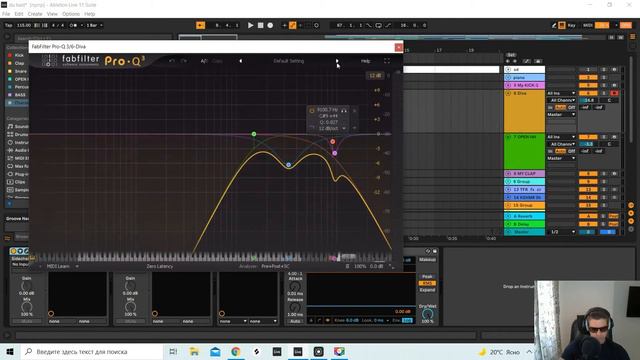Click the Play button in Ableton transport
Screen dimensions: 640x360
250,25
